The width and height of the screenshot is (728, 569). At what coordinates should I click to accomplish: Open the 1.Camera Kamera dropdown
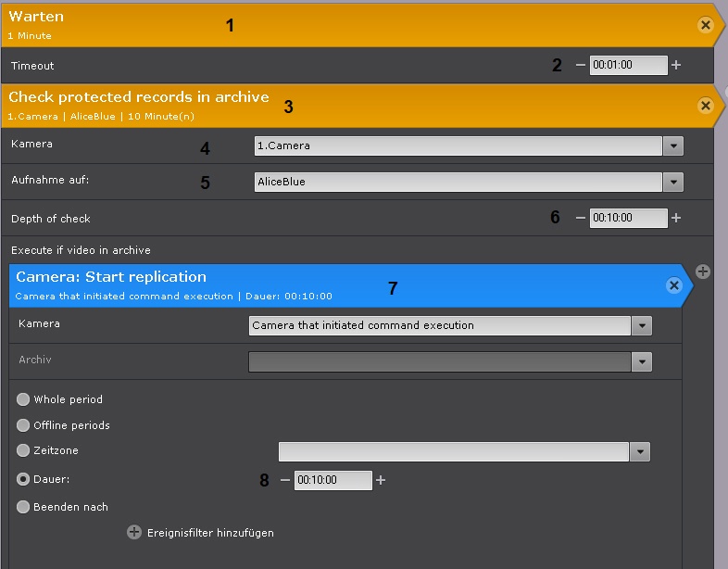(673, 145)
